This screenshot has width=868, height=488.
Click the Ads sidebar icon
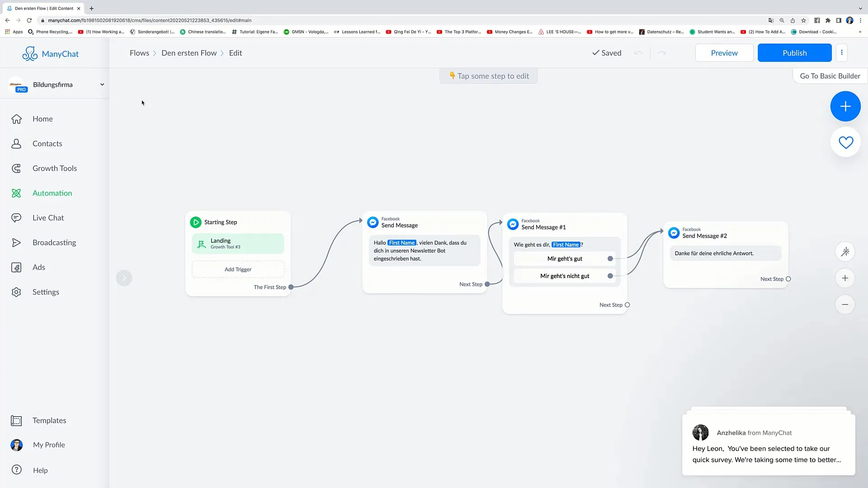[16, 267]
